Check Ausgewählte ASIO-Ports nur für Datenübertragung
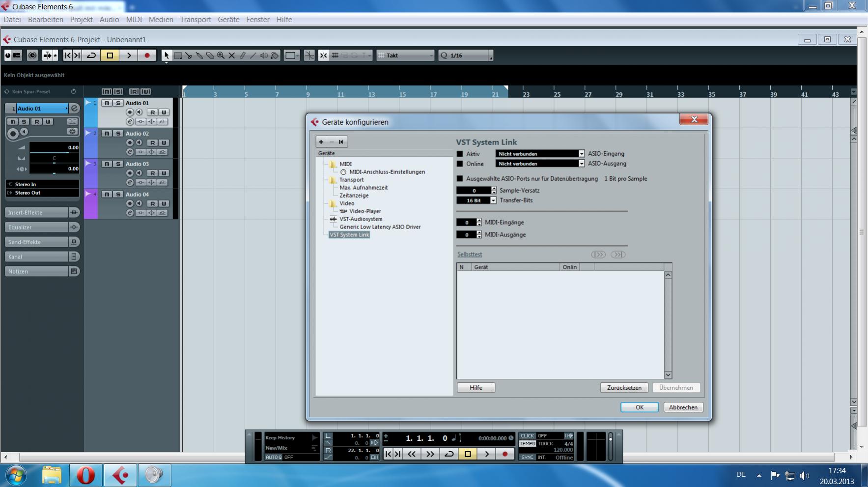868x487 pixels. pyautogui.click(x=460, y=179)
